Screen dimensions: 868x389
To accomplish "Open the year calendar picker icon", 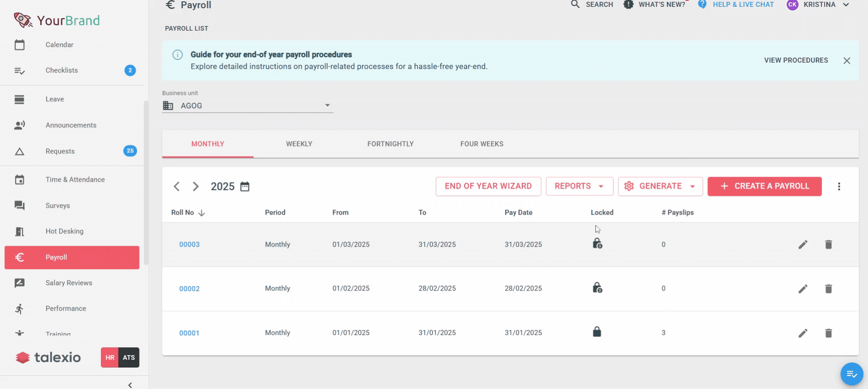I will 245,187.
